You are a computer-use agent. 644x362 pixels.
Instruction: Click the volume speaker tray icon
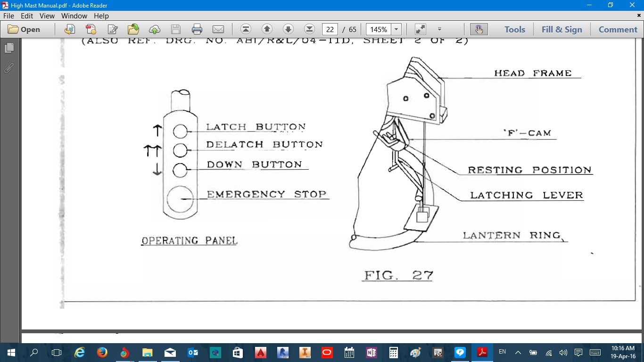point(563,353)
